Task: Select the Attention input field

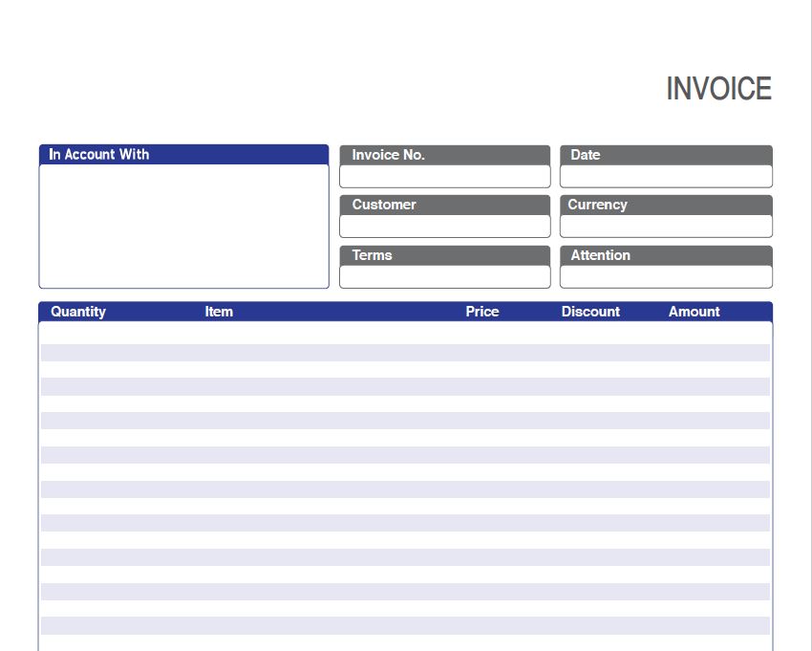Action: 666,277
